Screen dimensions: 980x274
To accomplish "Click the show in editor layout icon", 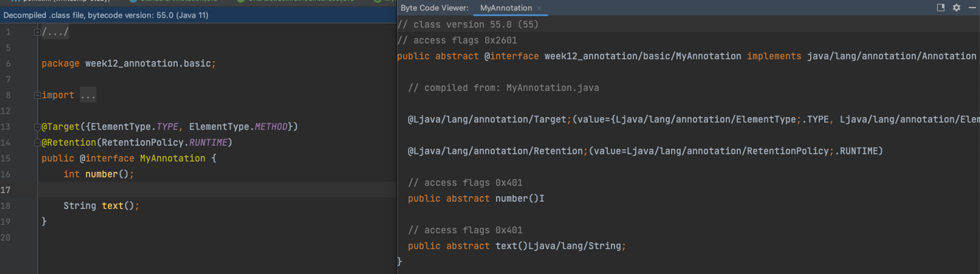I will coord(940,8).
